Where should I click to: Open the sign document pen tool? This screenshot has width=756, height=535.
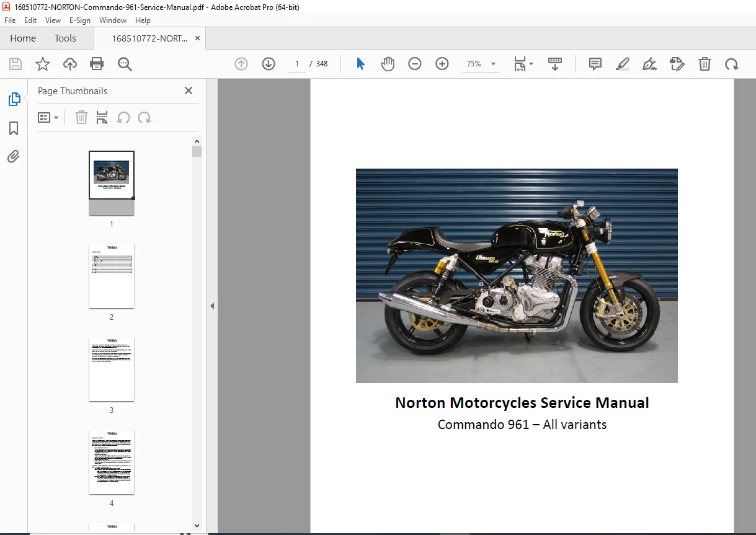650,64
